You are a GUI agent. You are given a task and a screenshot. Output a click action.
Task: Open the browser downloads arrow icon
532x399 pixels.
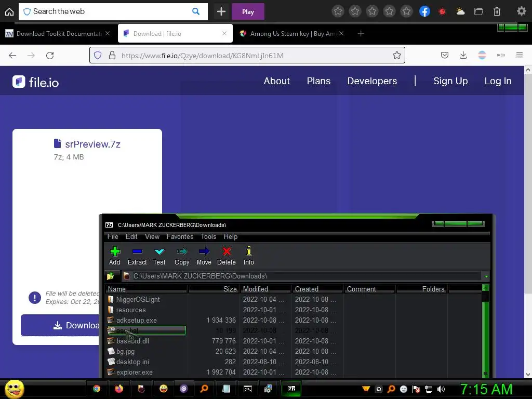point(463,55)
